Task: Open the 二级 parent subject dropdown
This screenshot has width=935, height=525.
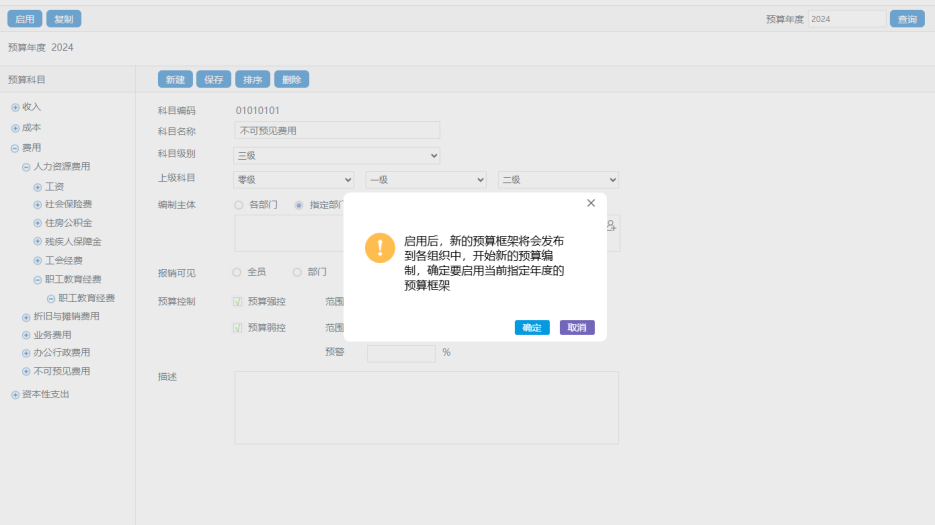Action: [x=558, y=180]
